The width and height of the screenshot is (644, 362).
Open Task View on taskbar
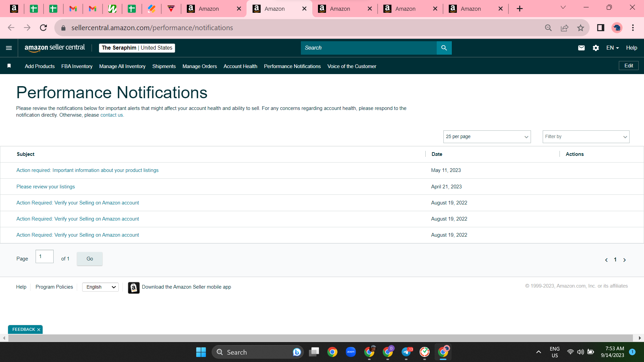click(x=314, y=352)
